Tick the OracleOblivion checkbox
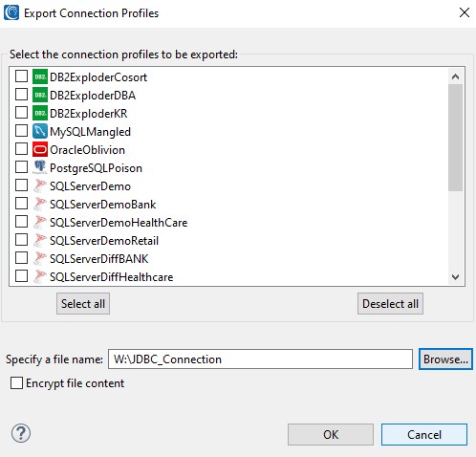This screenshot has width=476, height=457. pyautogui.click(x=21, y=149)
